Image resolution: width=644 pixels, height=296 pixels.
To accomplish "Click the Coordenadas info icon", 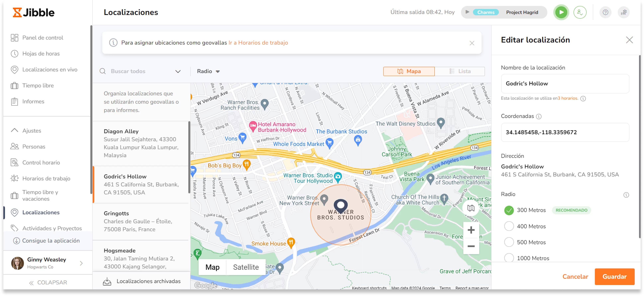I will 539,116.
